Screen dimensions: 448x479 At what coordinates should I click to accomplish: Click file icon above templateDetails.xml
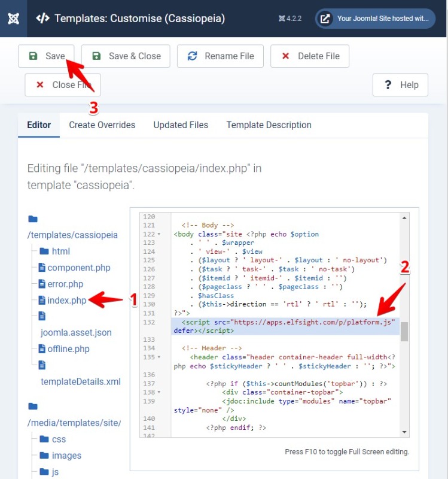pyautogui.click(x=42, y=365)
